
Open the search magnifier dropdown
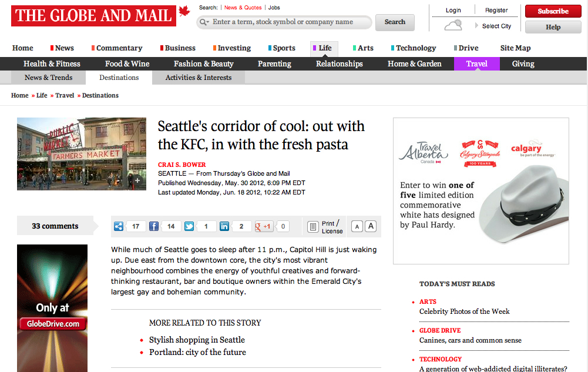[204, 22]
